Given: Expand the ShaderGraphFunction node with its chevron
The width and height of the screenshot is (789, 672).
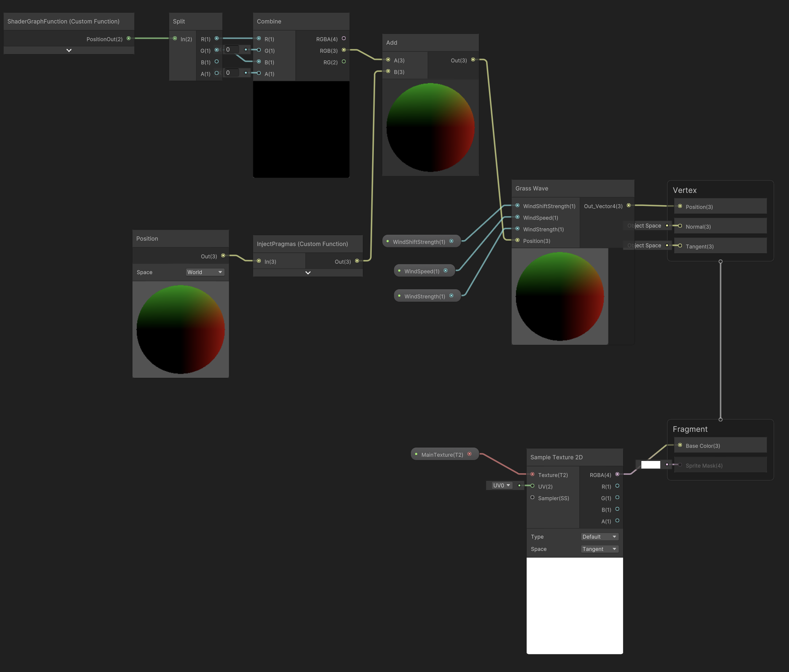Looking at the screenshot, I should [x=69, y=50].
